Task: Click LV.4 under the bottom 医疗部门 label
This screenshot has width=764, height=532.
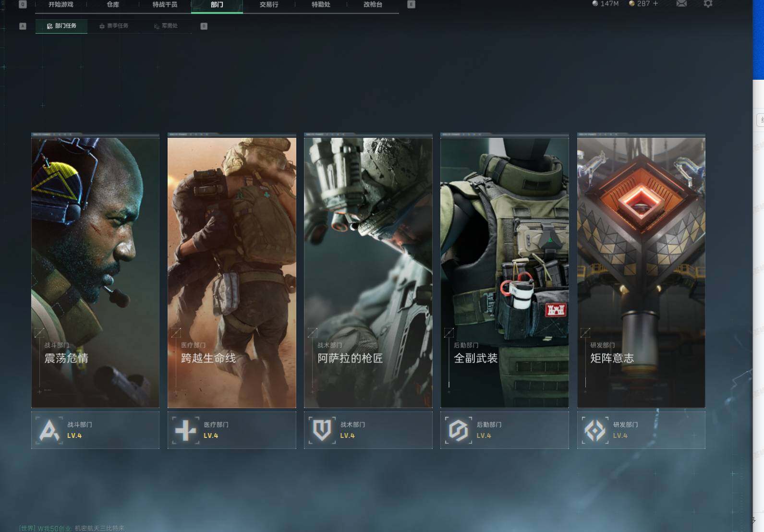Action: click(211, 436)
